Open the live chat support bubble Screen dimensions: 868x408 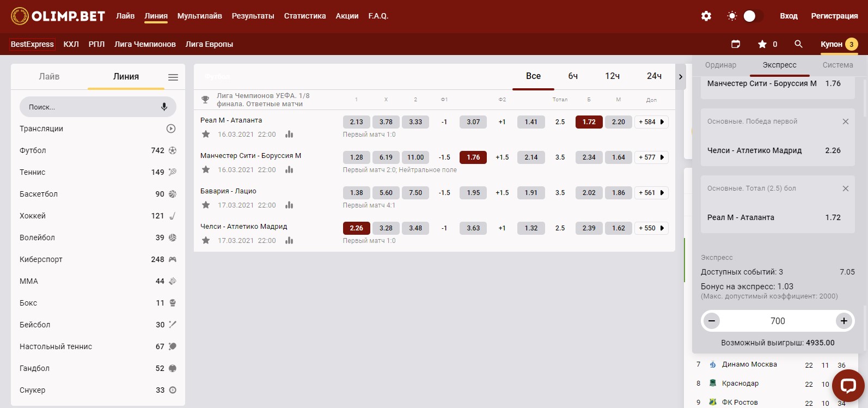pyautogui.click(x=848, y=386)
